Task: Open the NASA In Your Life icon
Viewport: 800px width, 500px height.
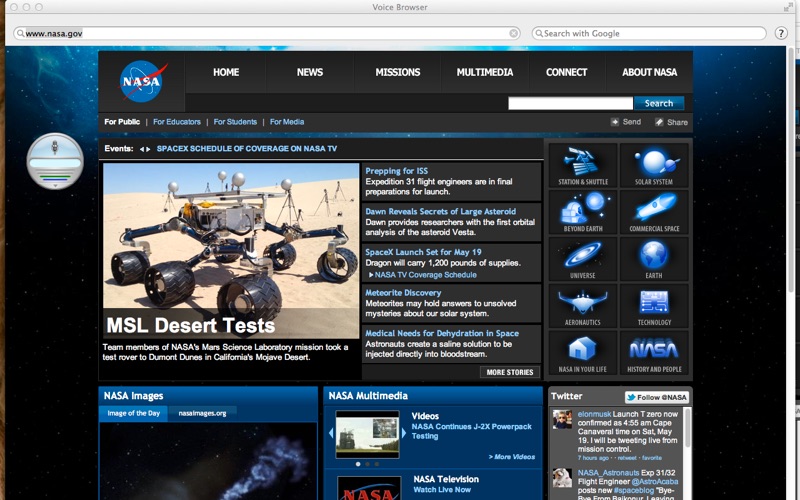Action: click(x=583, y=353)
